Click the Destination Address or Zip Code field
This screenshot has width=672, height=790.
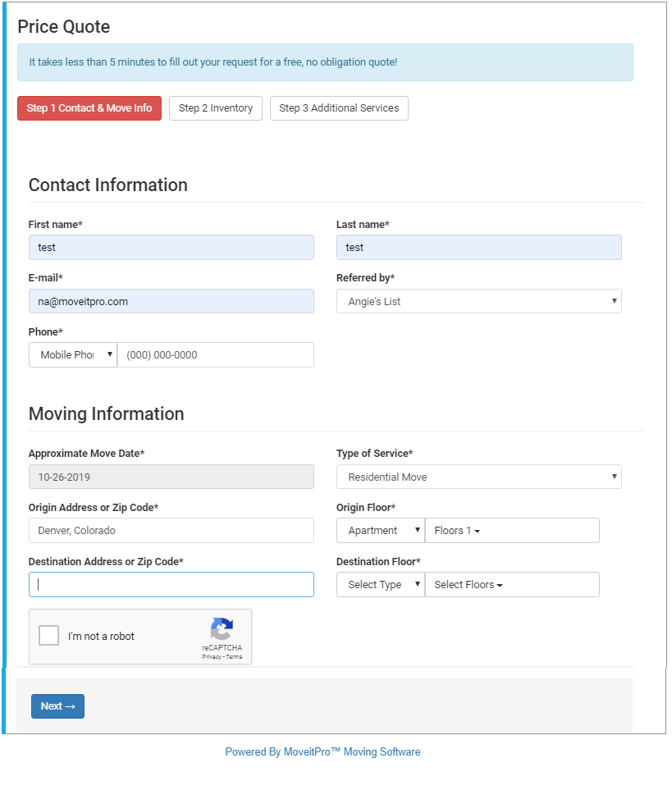pyautogui.click(x=171, y=584)
